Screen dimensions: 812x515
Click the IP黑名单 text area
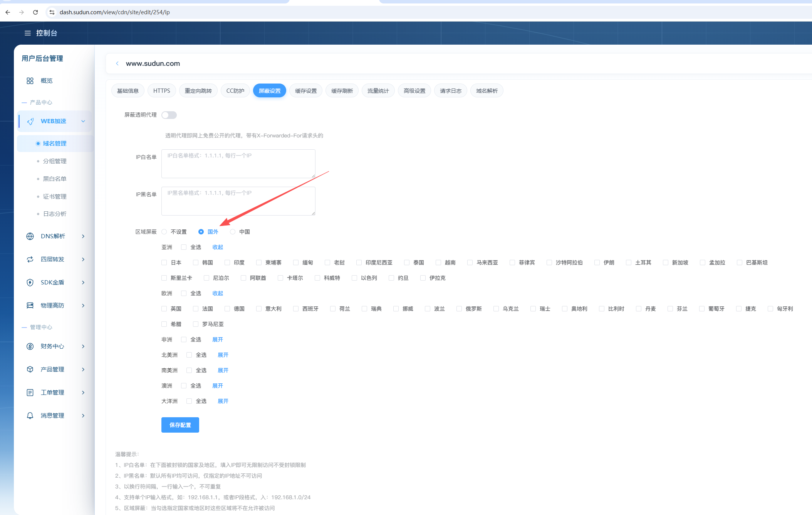click(238, 201)
